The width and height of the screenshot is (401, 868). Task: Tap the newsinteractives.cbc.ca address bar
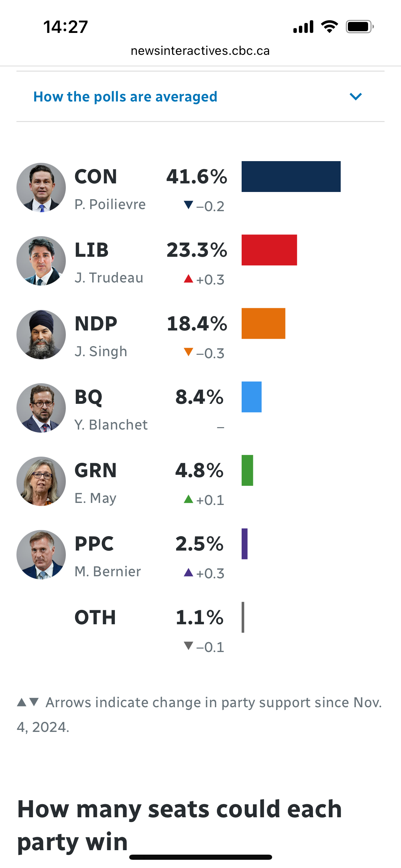(x=200, y=51)
